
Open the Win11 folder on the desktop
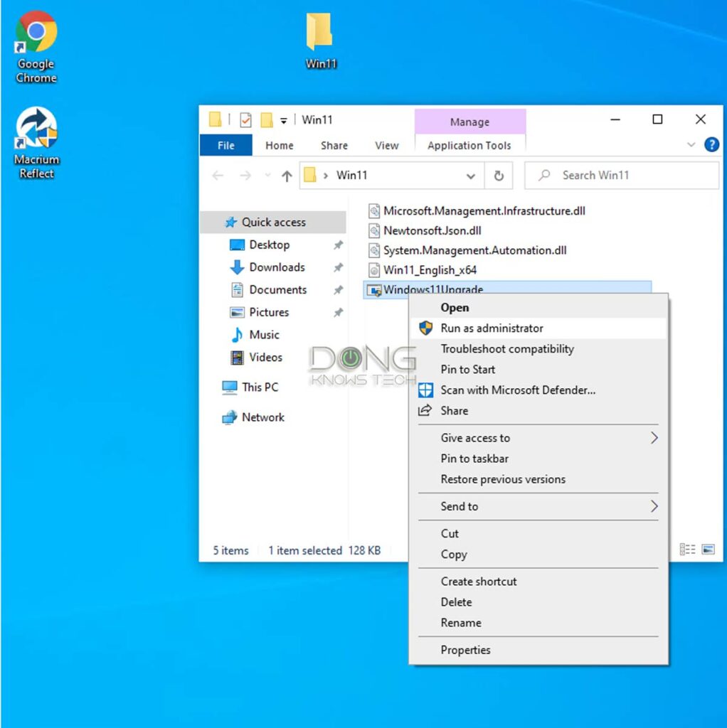point(320,41)
